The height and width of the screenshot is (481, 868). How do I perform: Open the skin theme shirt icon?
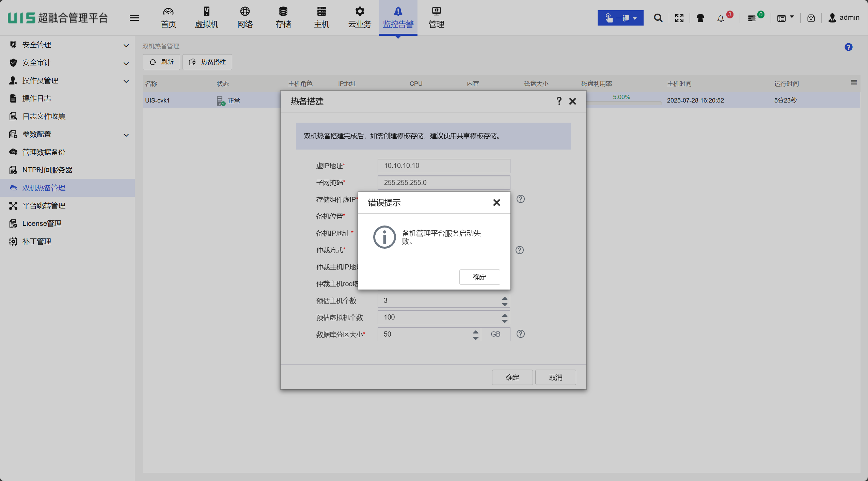point(700,18)
